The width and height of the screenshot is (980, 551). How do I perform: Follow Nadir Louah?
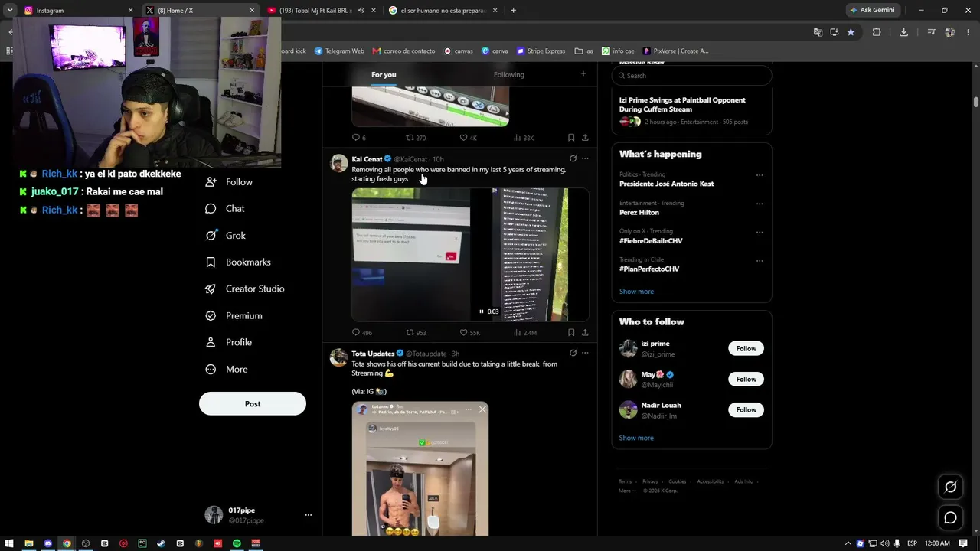(746, 409)
